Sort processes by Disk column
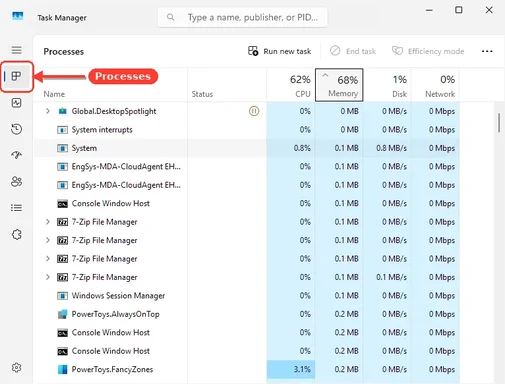The width and height of the screenshot is (505, 384). [387, 85]
